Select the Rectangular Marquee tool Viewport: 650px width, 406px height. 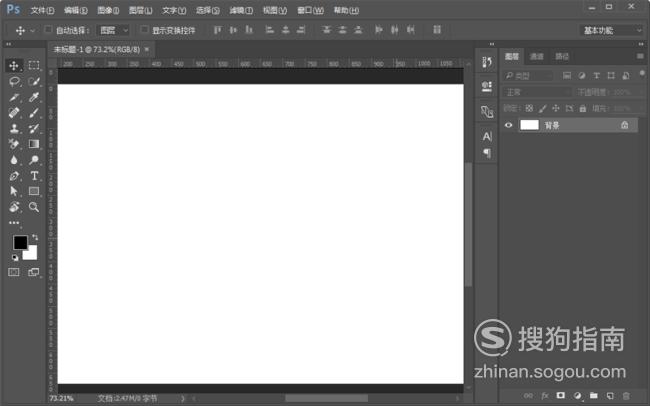pos(34,66)
